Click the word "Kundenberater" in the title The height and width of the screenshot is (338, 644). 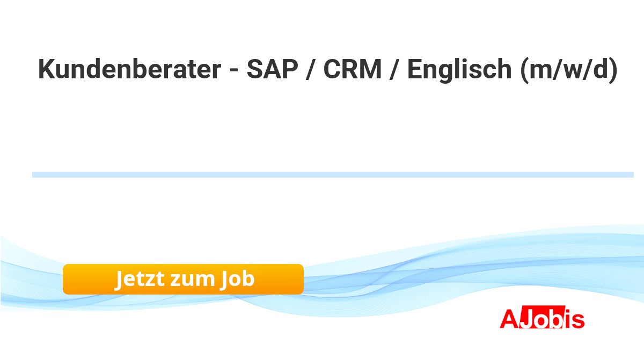click(129, 70)
